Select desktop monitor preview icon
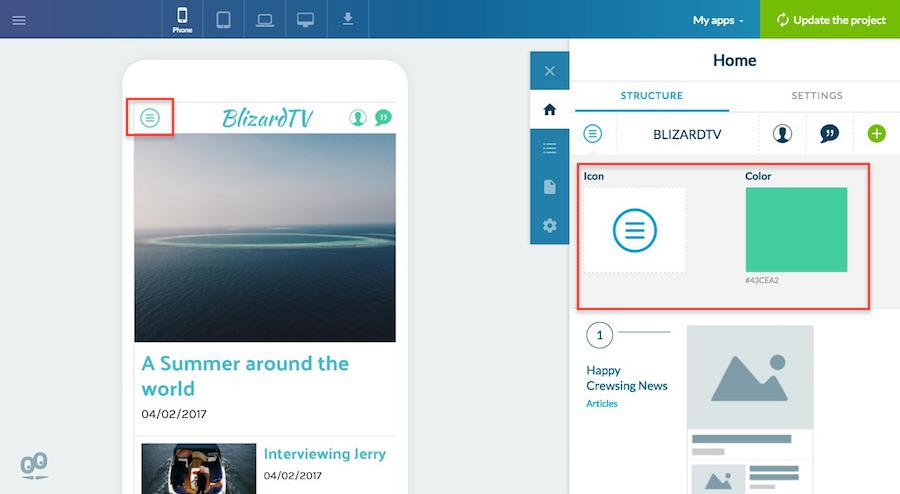900x494 pixels. point(306,19)
